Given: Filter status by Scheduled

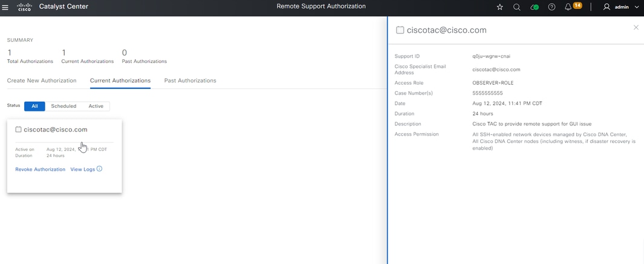Looking at the screenshot, I should [63, 106].
